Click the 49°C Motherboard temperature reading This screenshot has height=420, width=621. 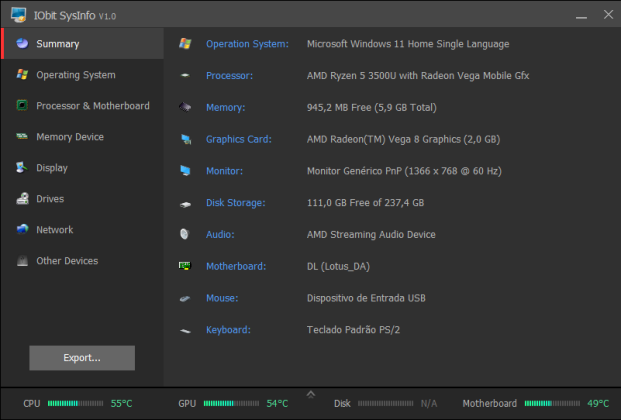pyautogui.click(x=598, y=403)
